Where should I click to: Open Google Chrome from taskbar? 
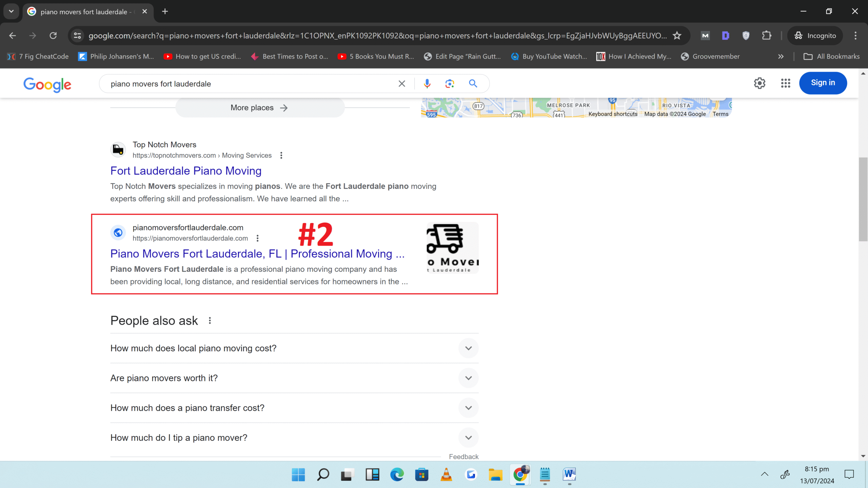[520, 474]
